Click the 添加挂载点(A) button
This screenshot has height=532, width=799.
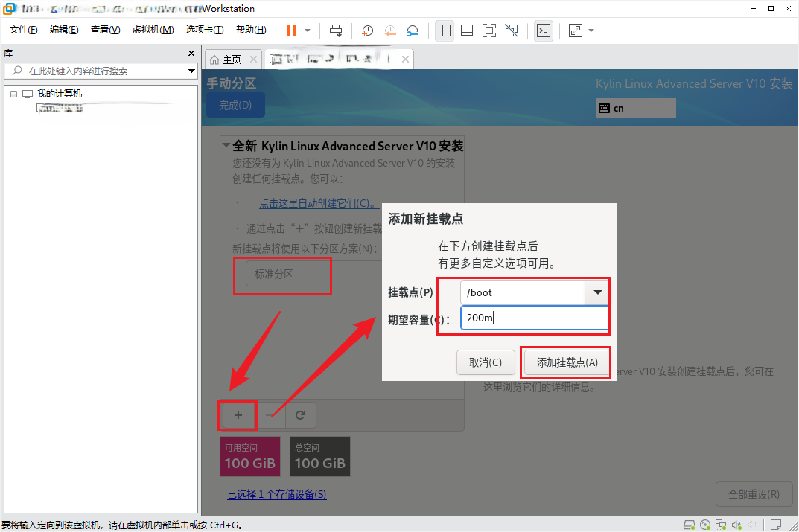(567, 362)
